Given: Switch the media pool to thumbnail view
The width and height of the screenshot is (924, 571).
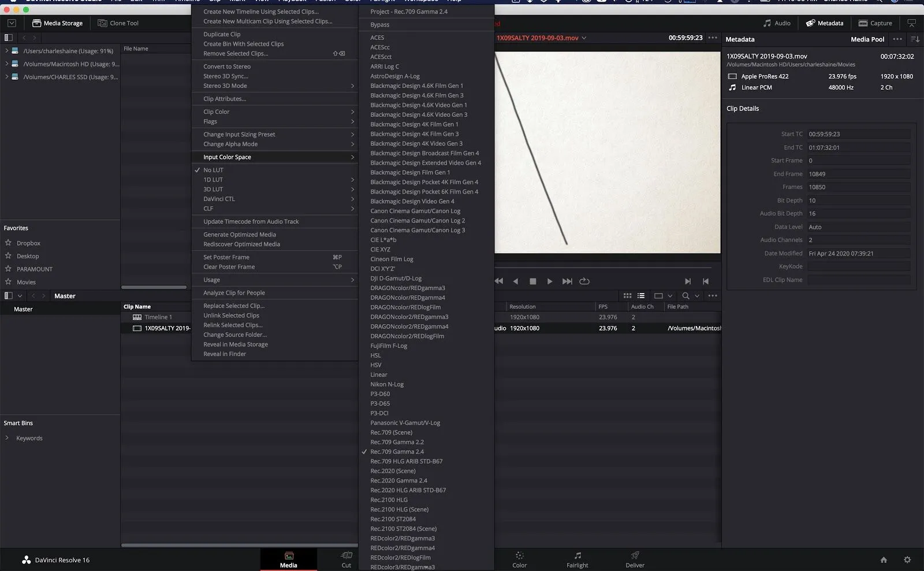Looking at the screenshot, I should coord(627,296).
